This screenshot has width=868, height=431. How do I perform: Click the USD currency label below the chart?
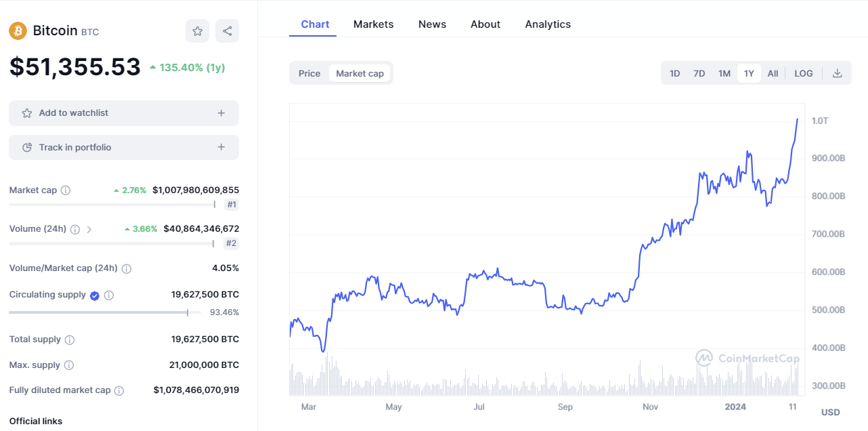(830, 412)
